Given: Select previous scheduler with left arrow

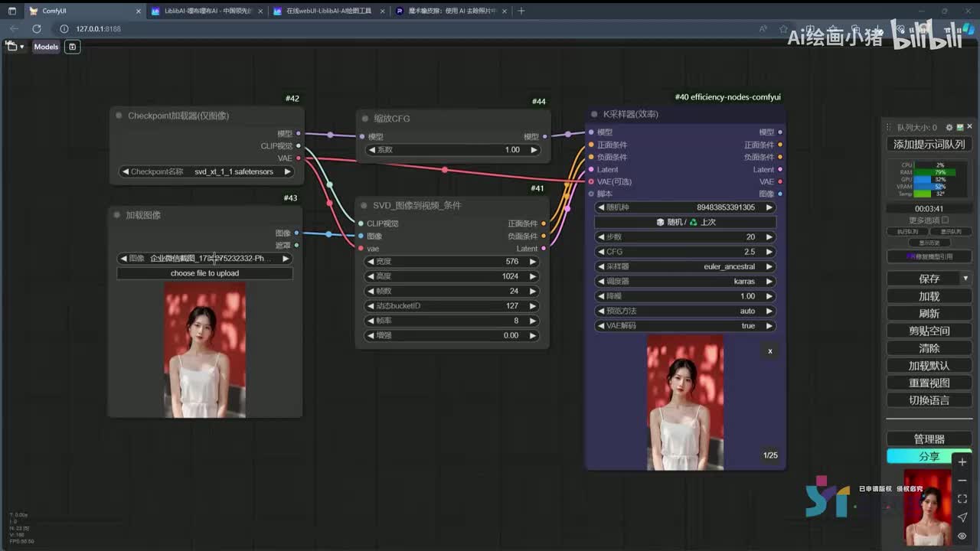Looking at the screenshot, I should (x=602, y=282).
